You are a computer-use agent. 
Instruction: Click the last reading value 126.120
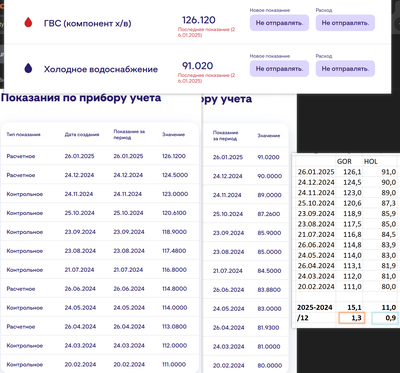click(x=199, y=20)
